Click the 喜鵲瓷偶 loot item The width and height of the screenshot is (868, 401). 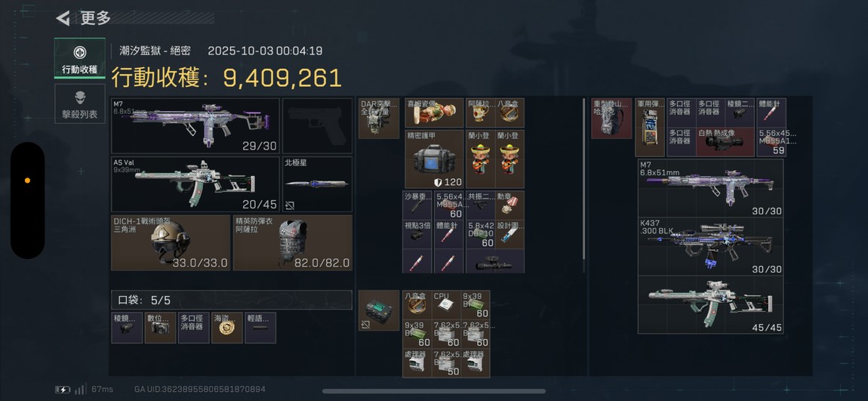tap(434, 113)
